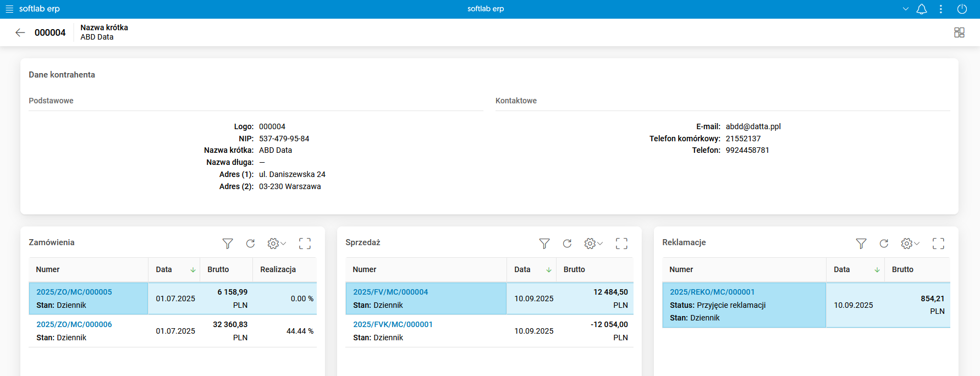
Task: Refresh the Zamówienia panel
Action: pos(250,244)
